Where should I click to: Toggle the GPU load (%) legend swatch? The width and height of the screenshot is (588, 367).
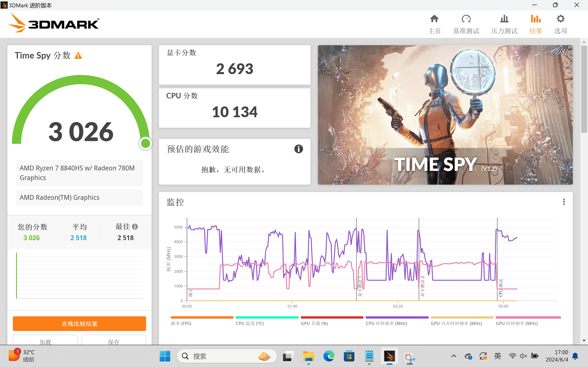click(332, 317)
